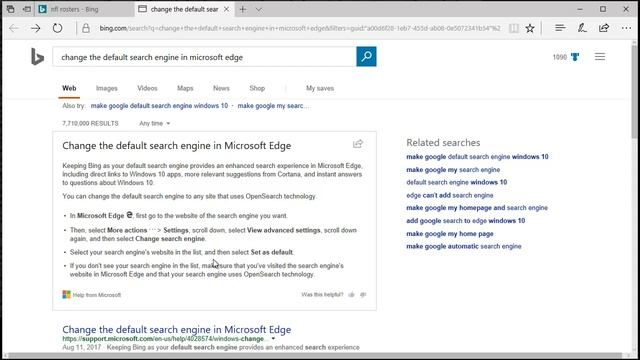Open a new tab with plus

243,9
